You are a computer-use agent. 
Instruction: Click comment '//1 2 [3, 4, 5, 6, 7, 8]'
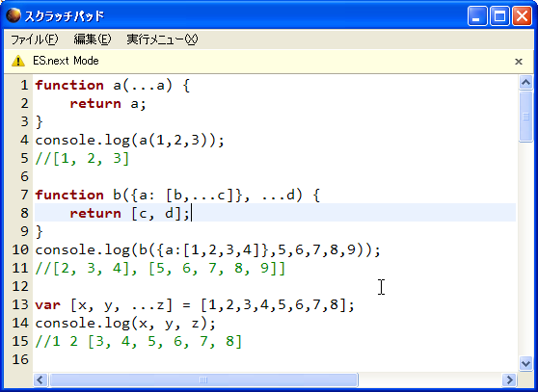[x=139, y=341]
